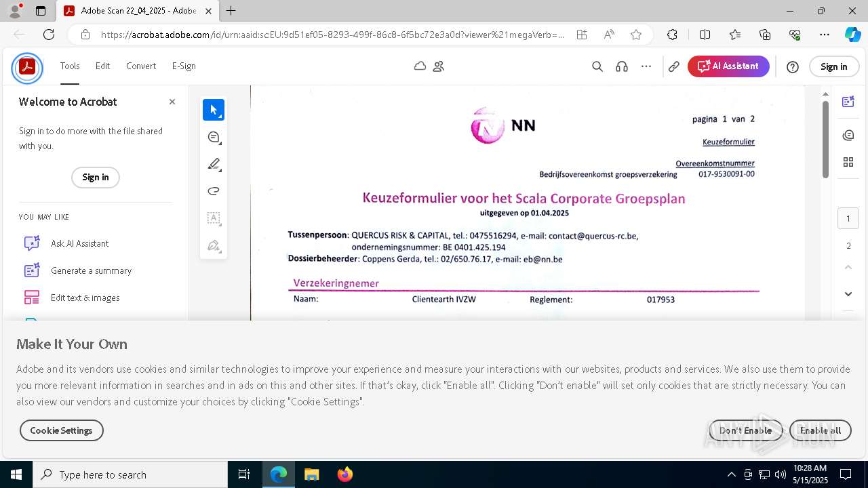The width and height of the screenshot is (868, 488).
Task: Launch Firefox from taskbar
Action: tap(345, 474)
